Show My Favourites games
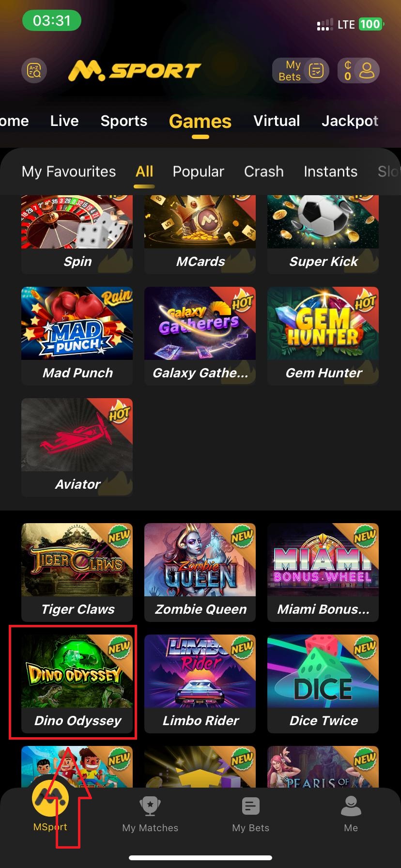The image size is (401, 868). (69, 171)
